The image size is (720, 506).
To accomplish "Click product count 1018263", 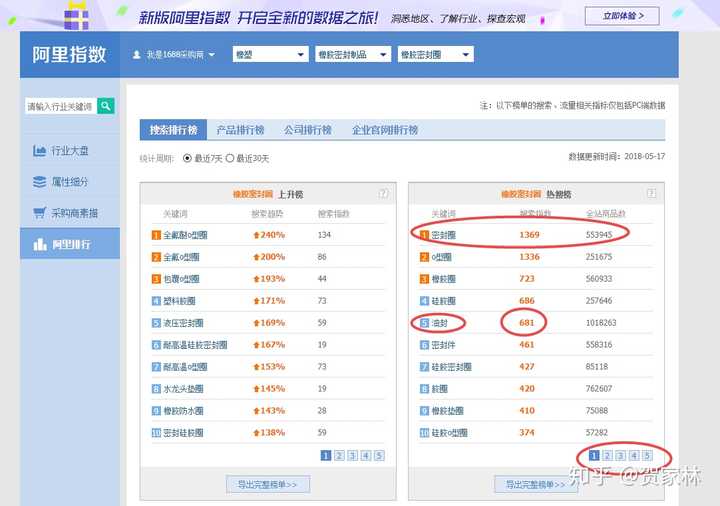I will (x=601, y=323).
